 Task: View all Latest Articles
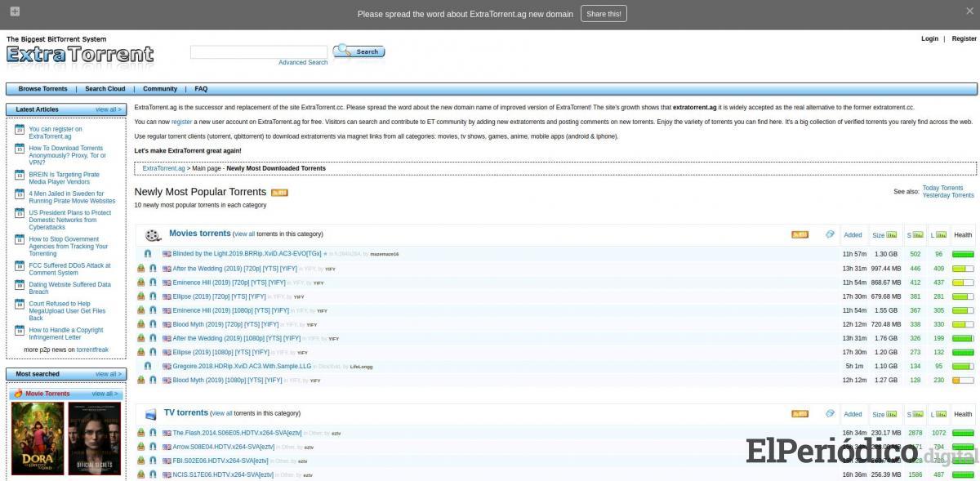click(109, 109)
